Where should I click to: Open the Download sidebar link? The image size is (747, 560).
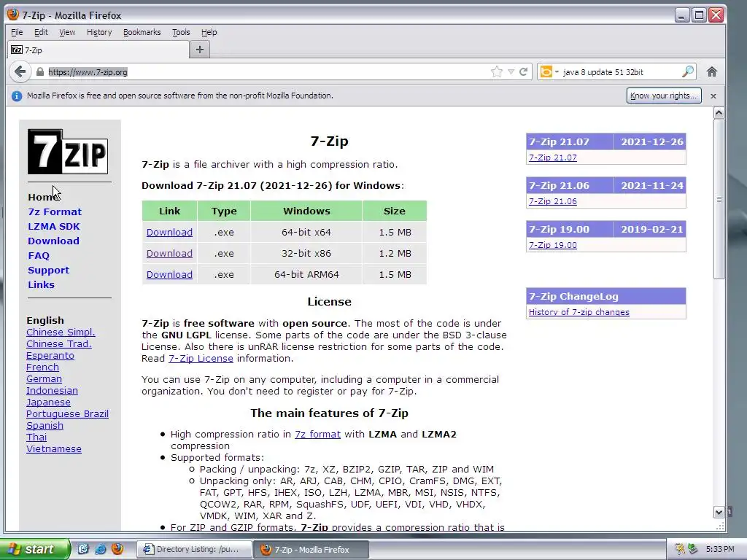coord(53,241)
